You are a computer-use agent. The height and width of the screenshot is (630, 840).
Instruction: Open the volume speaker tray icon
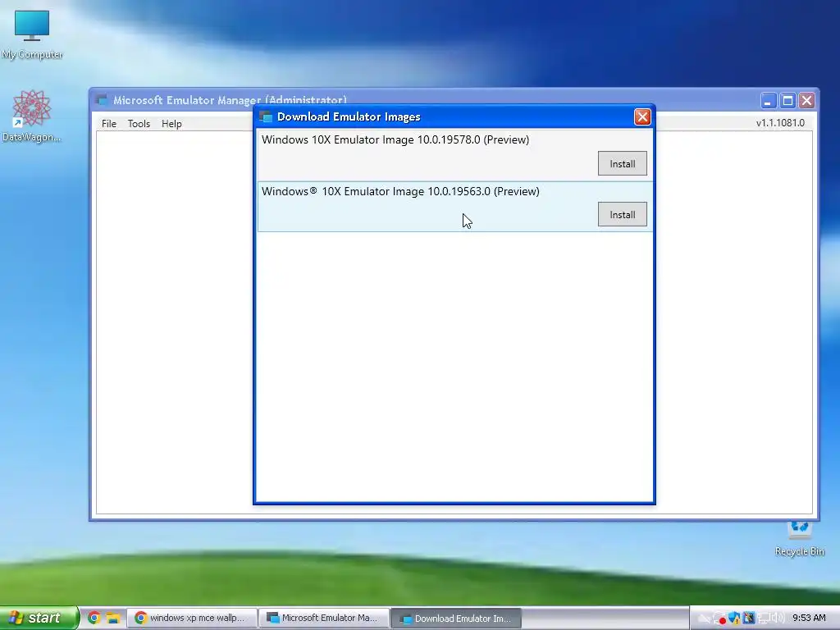coord(778,618)
